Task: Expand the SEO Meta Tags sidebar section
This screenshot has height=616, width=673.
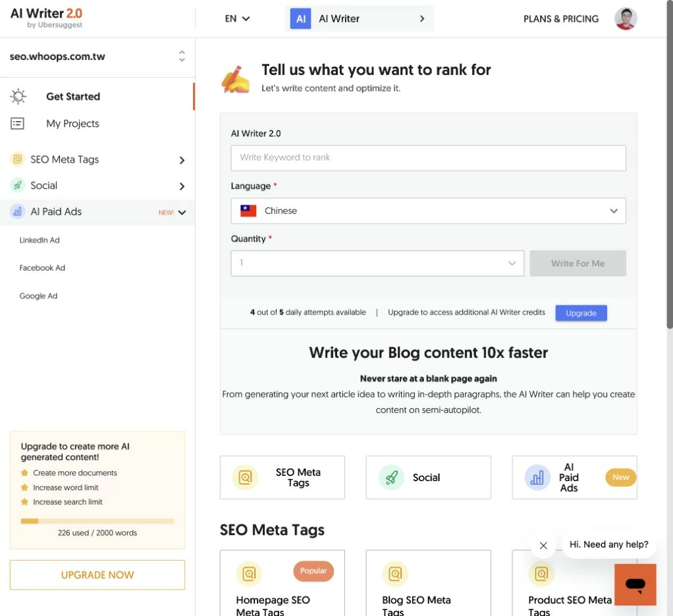Action: pyautogui.click(x=182, y=160)
